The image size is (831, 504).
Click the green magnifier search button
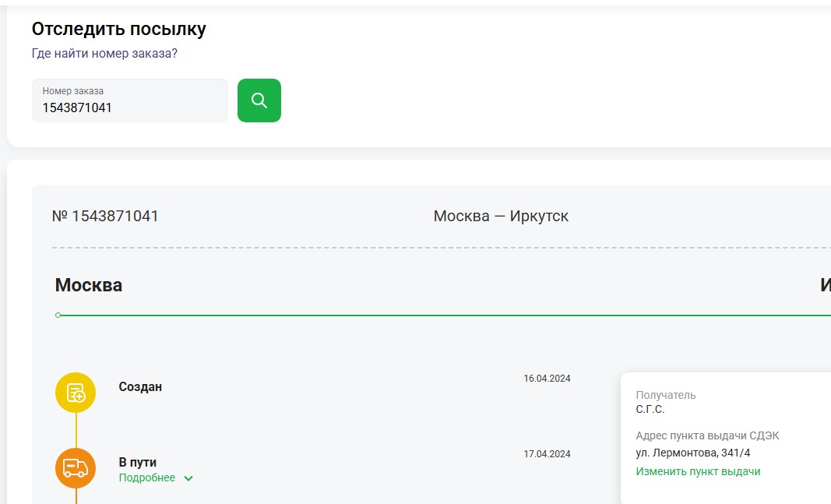(259, 100)
